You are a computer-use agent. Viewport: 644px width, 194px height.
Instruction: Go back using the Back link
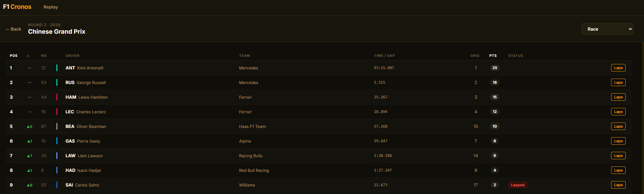point(14,29)
